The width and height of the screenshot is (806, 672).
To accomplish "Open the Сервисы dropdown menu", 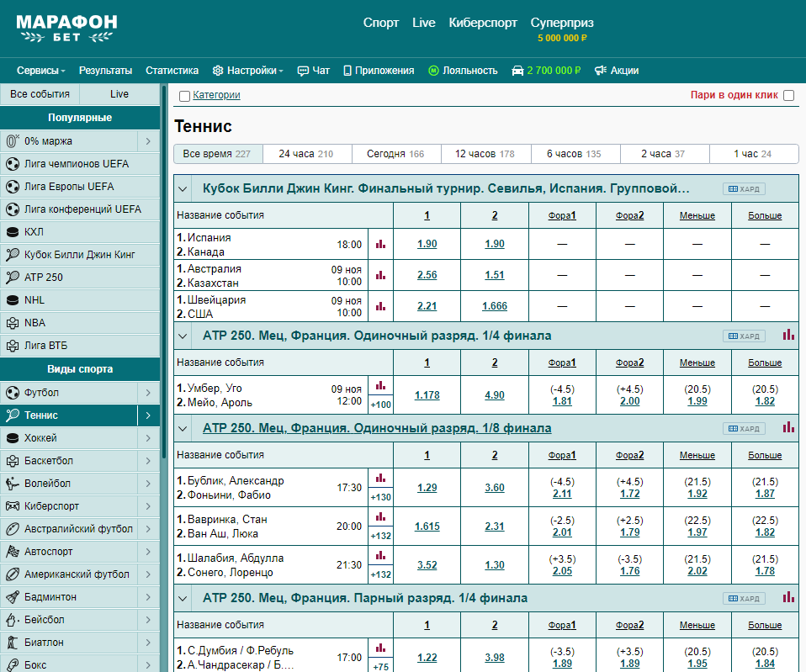I will pos(40,71).
